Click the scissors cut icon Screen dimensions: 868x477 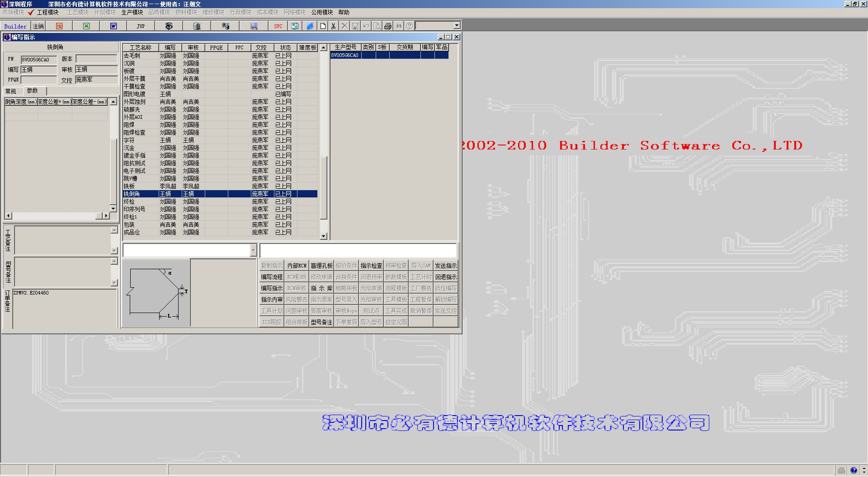point(334,26)
